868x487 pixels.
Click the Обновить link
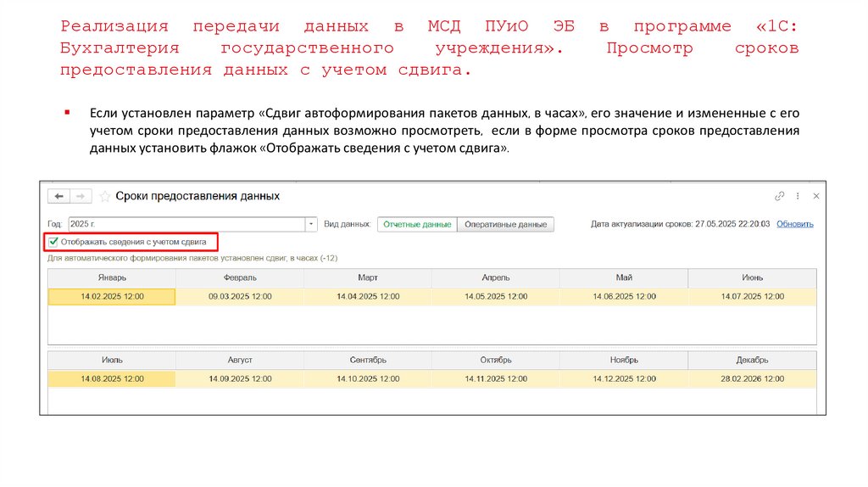click(795, 224)
